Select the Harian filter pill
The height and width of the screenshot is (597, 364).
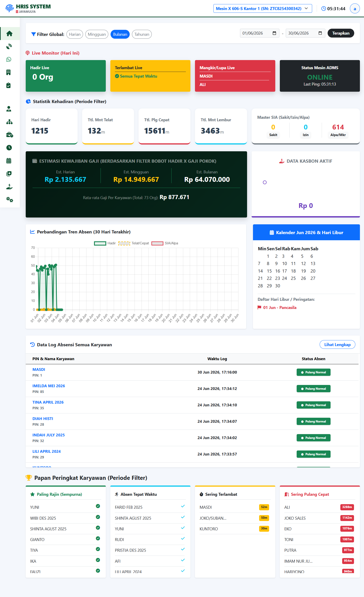(x=75, y=34)
